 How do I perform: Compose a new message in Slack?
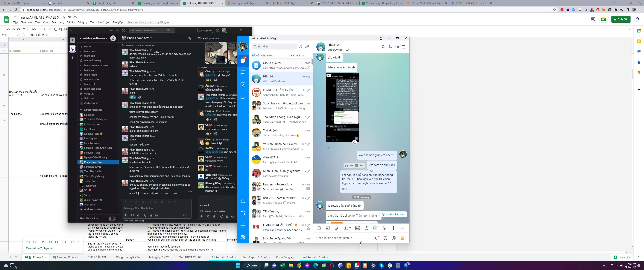point(113,38)
